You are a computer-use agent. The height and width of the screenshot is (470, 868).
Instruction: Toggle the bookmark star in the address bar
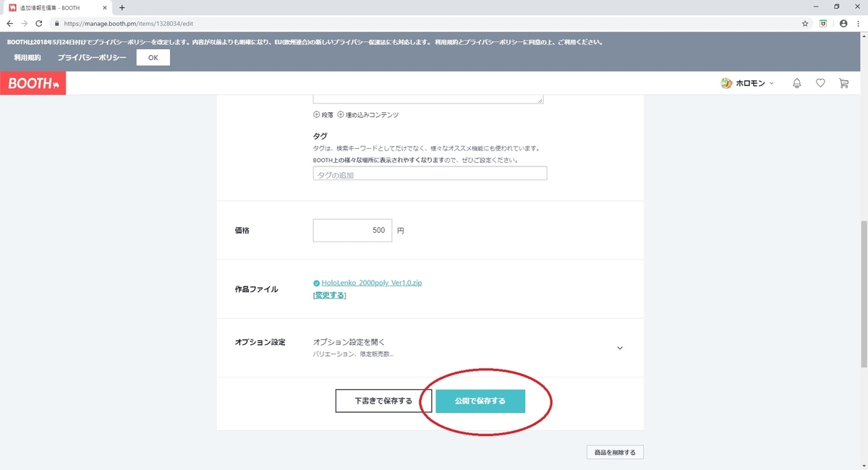click(804, 22)
